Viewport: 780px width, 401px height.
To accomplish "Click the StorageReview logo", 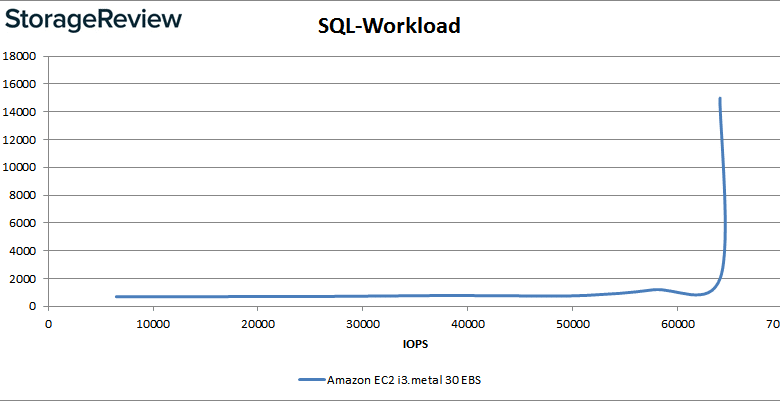I will [94, 19].
